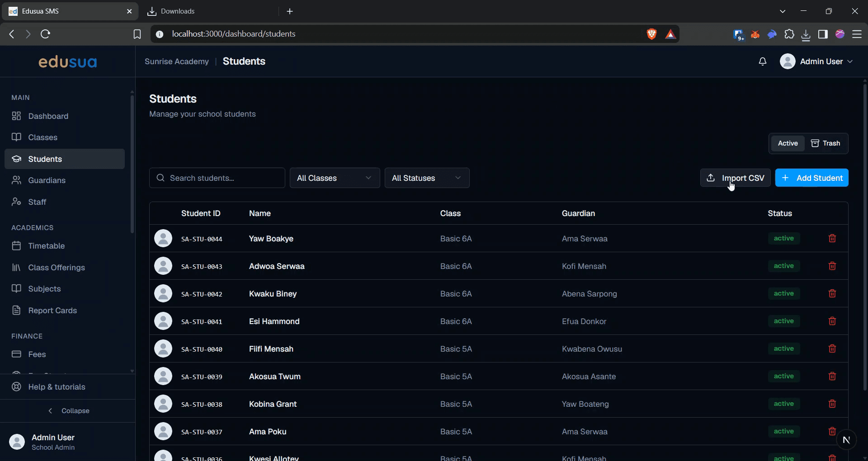Delete student Fiifi Mensah via trash icon

click(x=832, y=348)
